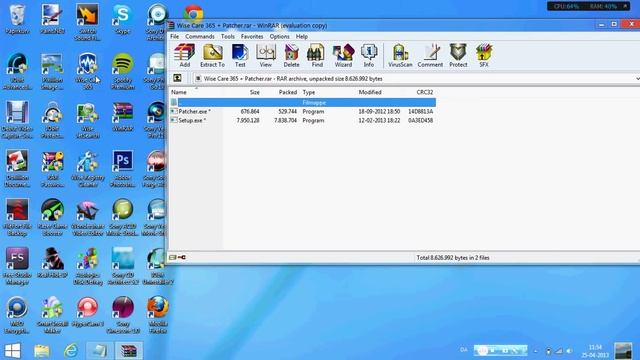Image resolution: width=640 pixels, height=360 pixels.
Task: Click Setup.exe CRC32 value 0A3ED458
Action: click(420, 120)
